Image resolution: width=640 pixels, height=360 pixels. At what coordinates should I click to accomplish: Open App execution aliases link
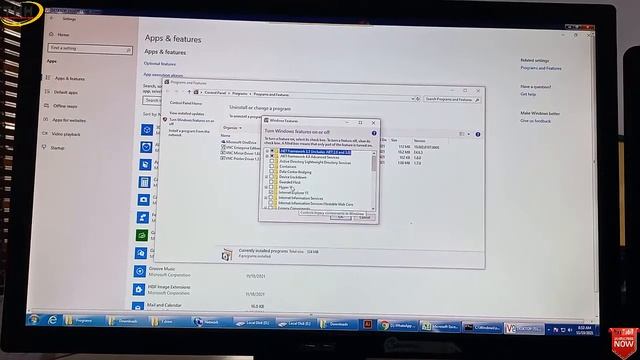click(x=163, y=75)
